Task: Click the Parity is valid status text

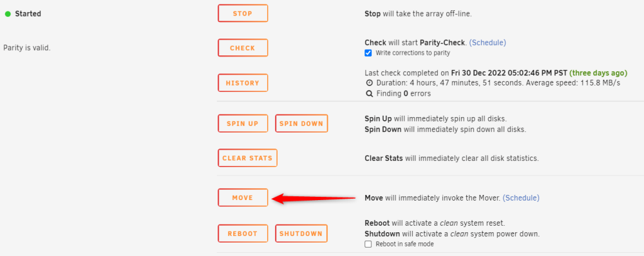Action: 26,48
